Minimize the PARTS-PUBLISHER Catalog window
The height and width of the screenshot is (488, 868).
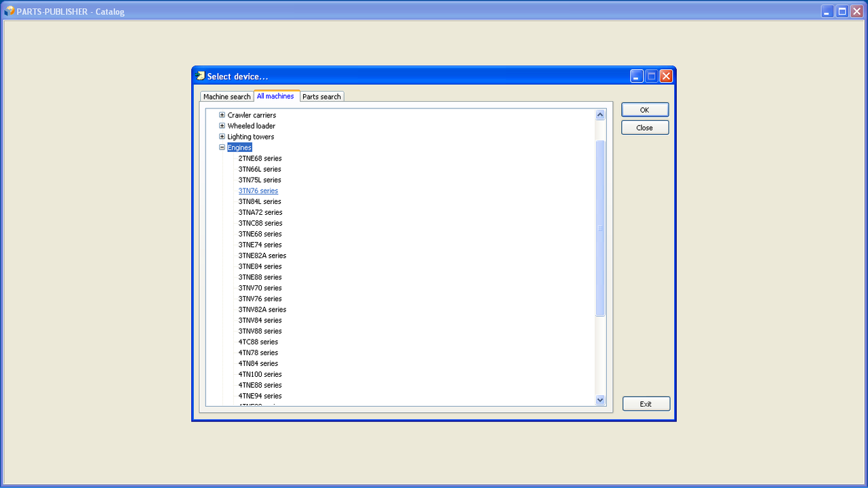pyautogui.click(x=827, y=12)
